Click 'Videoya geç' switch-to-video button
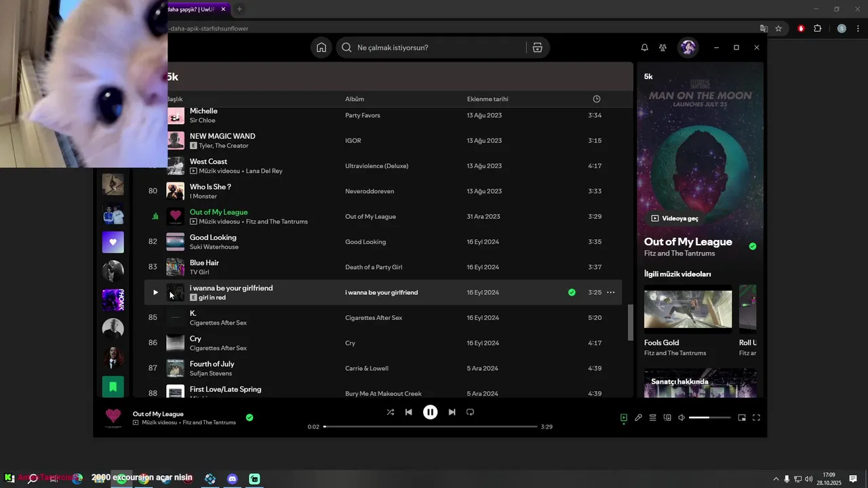Viewport: 868px width, 488px height. (675, 218)
